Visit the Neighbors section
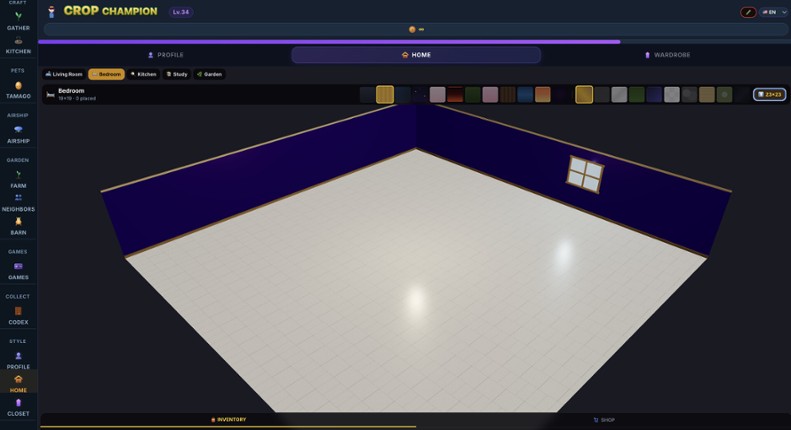Image resolution: width=791 pixels, height=430 pixels. click(x=18, y=203)
